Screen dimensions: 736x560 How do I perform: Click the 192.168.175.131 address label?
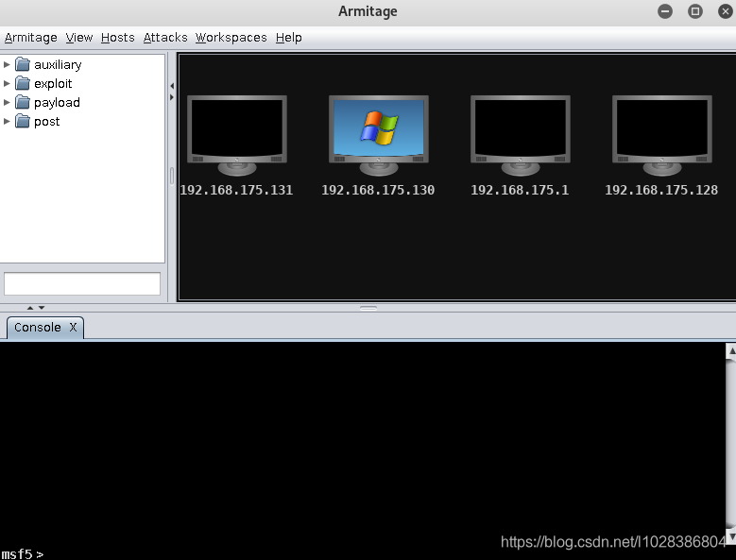point(236,190)
